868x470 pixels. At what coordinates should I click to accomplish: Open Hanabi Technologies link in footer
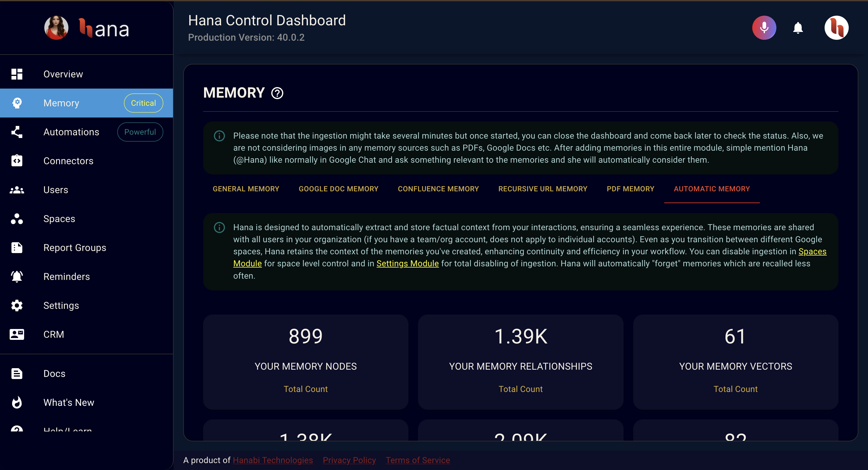(272, 460)
